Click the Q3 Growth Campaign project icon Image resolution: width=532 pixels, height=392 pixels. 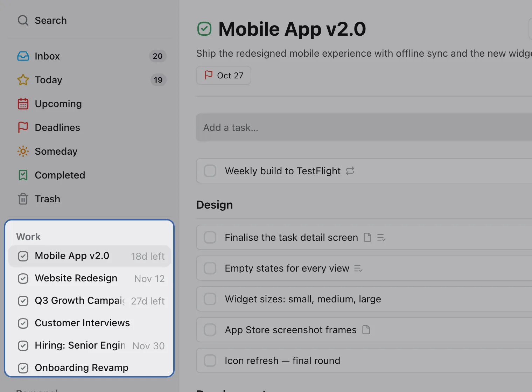[x=23, y=301]
